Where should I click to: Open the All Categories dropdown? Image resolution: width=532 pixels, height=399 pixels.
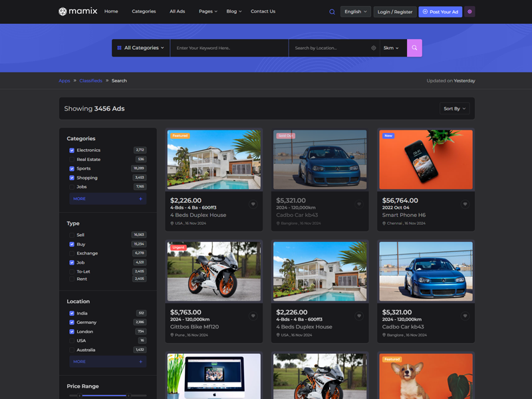140,48
